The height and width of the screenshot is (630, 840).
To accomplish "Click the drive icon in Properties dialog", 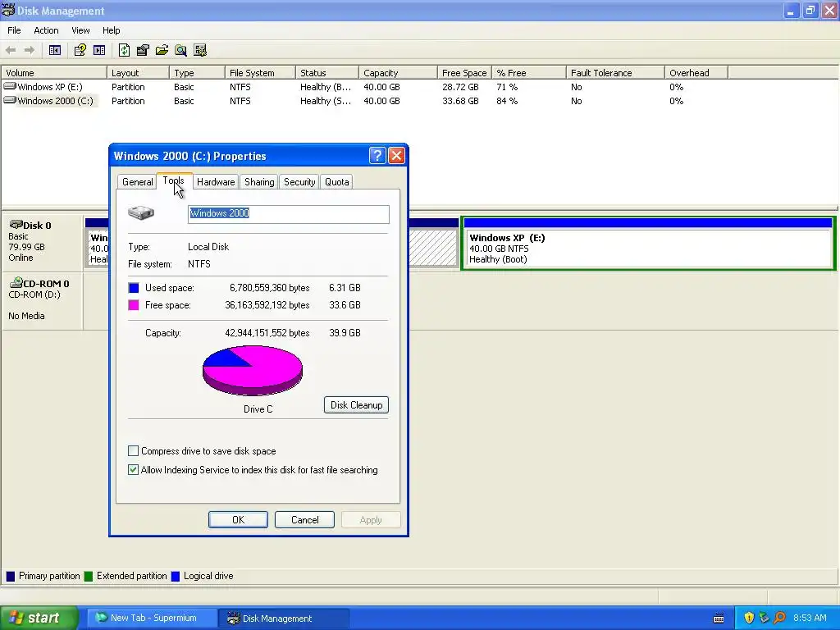I will coord(141,212).
